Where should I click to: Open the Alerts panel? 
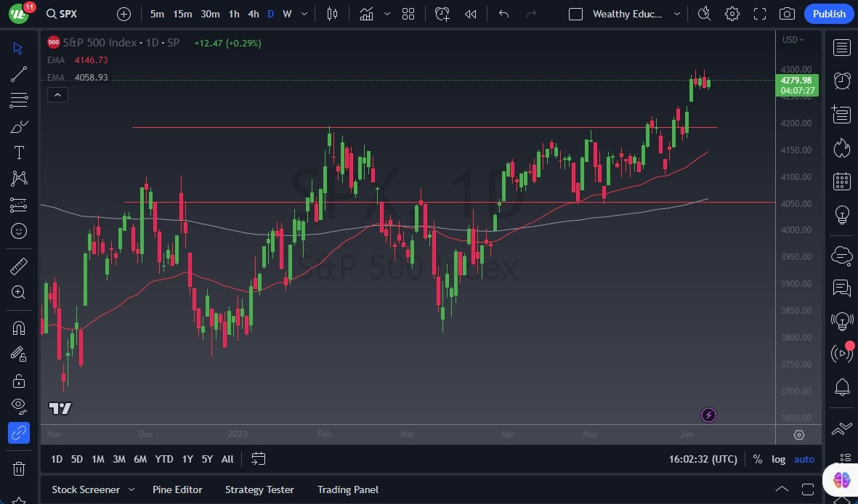[x=841, y=81]
